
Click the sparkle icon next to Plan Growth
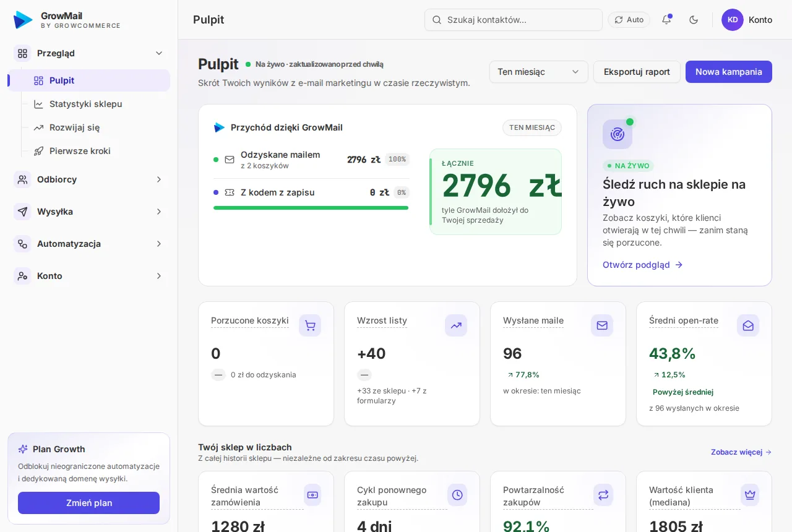coord(23,449)
